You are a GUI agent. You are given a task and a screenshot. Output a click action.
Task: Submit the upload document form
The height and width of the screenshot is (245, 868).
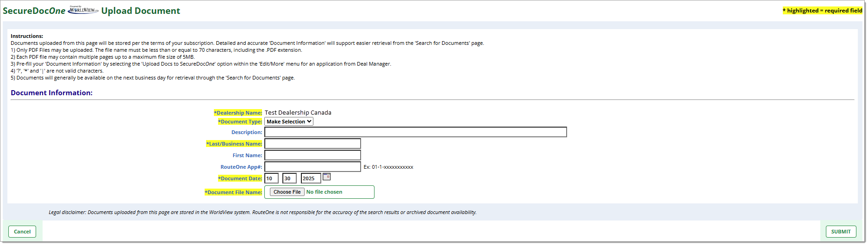841,232
